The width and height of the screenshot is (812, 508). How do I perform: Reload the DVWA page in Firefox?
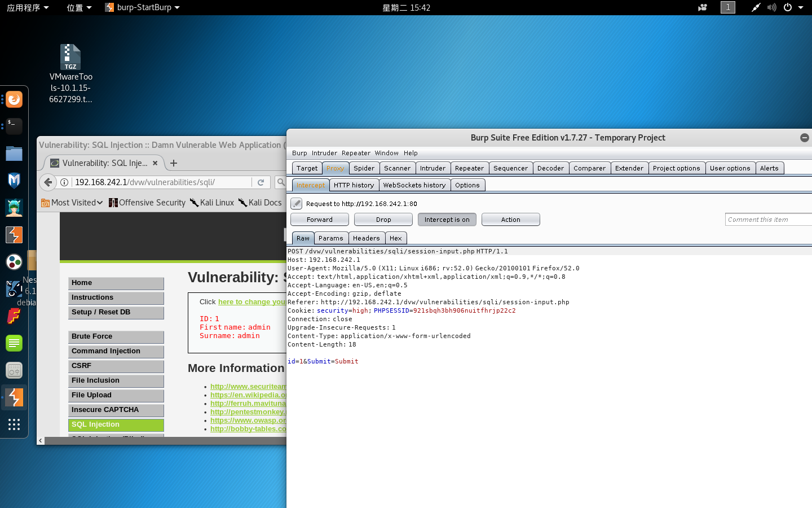261,182
